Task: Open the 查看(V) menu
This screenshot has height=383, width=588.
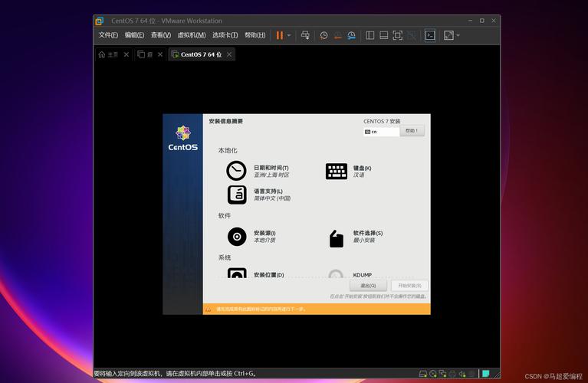Action: click(x=161, y=34)
